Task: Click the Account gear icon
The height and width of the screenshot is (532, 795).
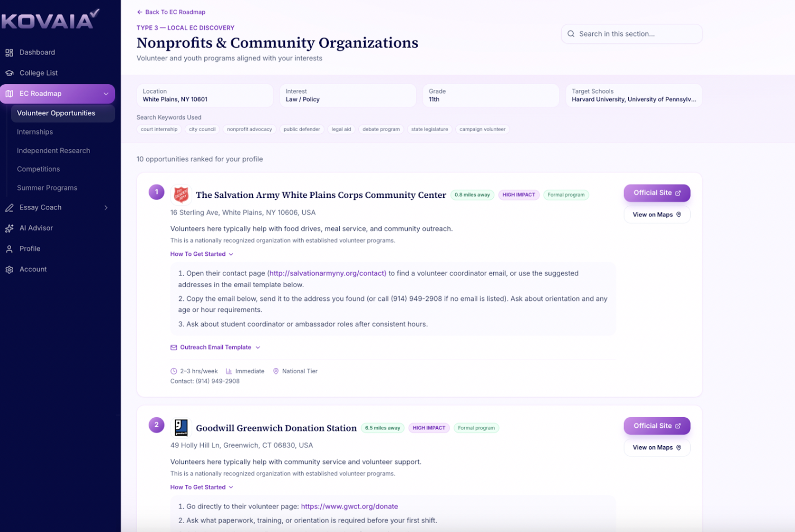Action: (9, 270)
